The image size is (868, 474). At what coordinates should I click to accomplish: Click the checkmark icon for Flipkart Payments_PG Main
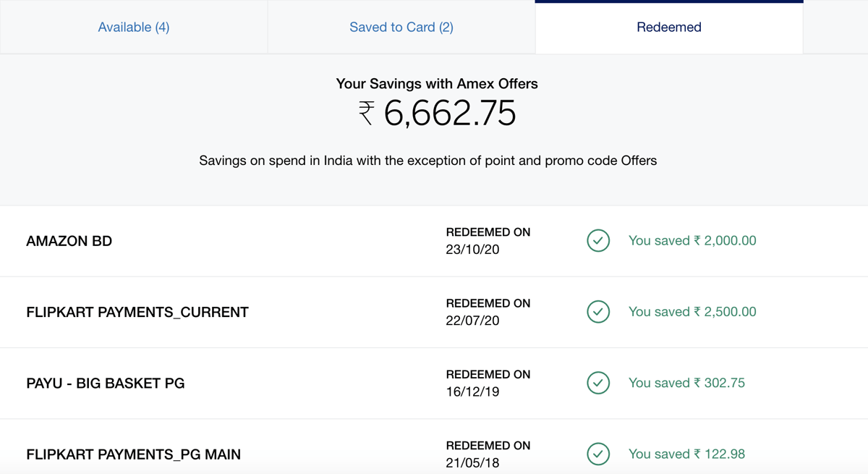598,454
